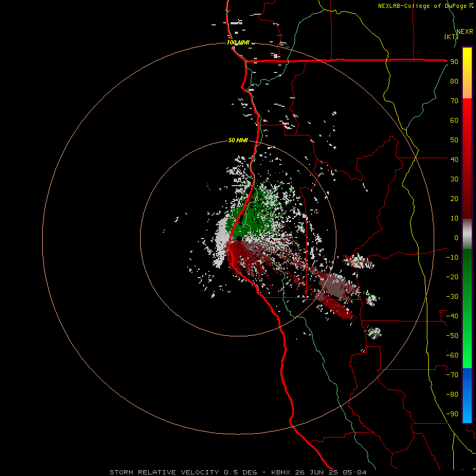This screenshot has height=476, width=476.
Task: Click the -60 scale value
Action: (452, 355)
